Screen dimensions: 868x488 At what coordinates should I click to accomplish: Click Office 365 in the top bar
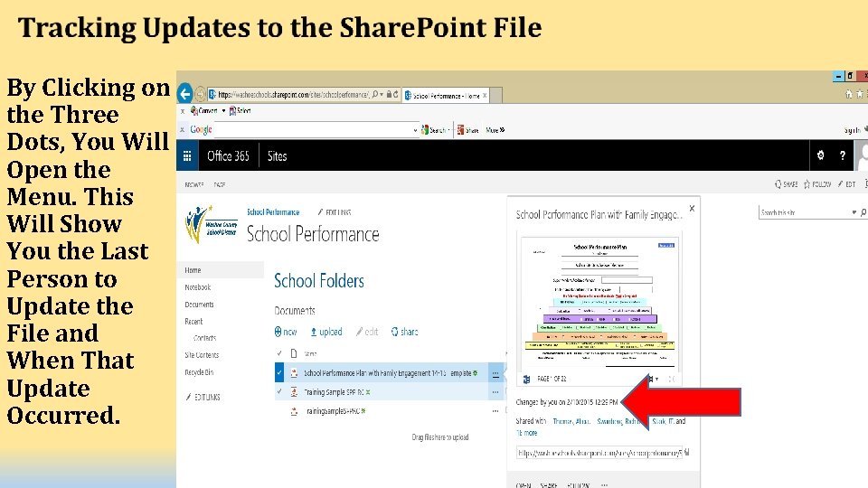pos(228,156)
